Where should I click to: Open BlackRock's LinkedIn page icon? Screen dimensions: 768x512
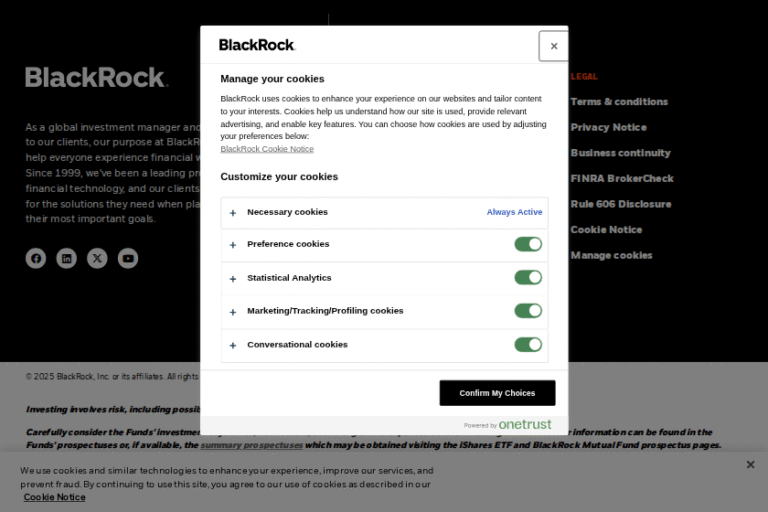[66, 258]
